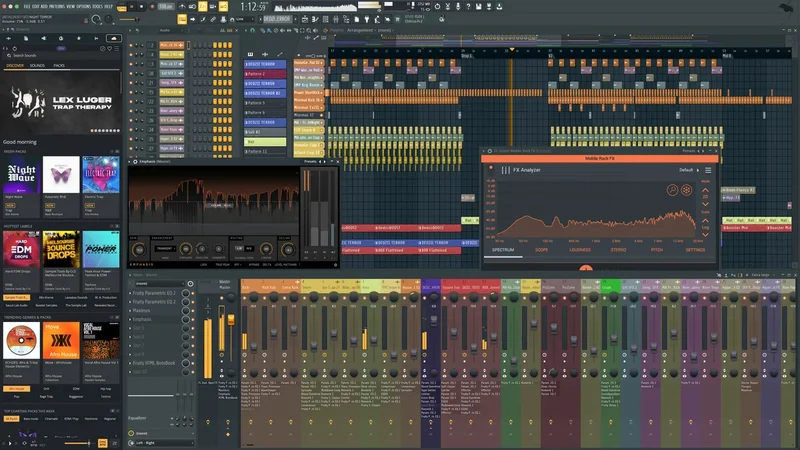Click the play/pause transport button

[x=132, y=7]
